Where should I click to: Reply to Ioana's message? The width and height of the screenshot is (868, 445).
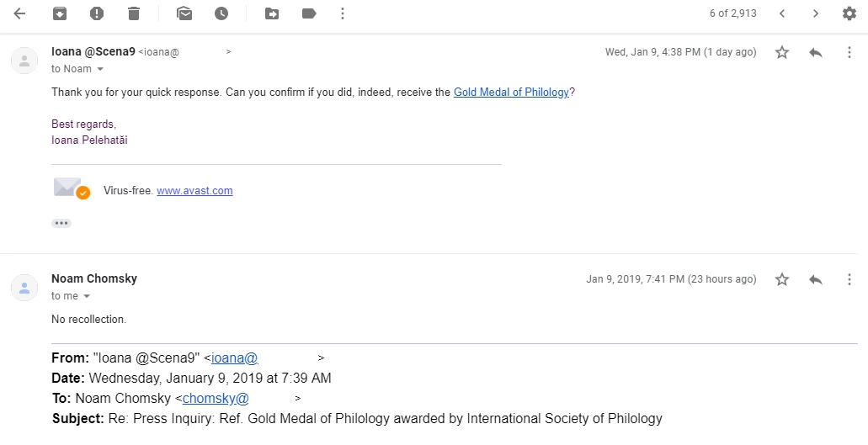click(x=815, y=52)
